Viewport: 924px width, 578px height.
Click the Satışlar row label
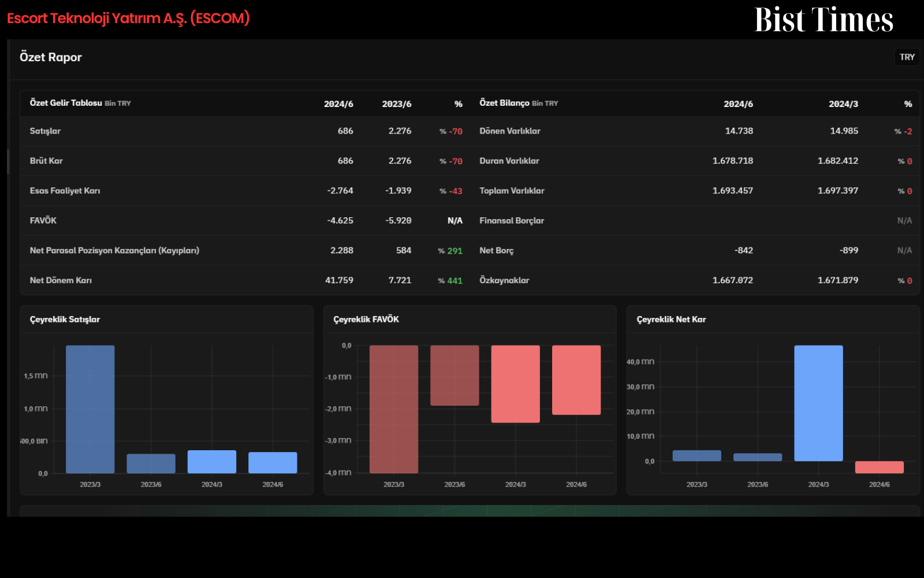click(x=45, y=131)
